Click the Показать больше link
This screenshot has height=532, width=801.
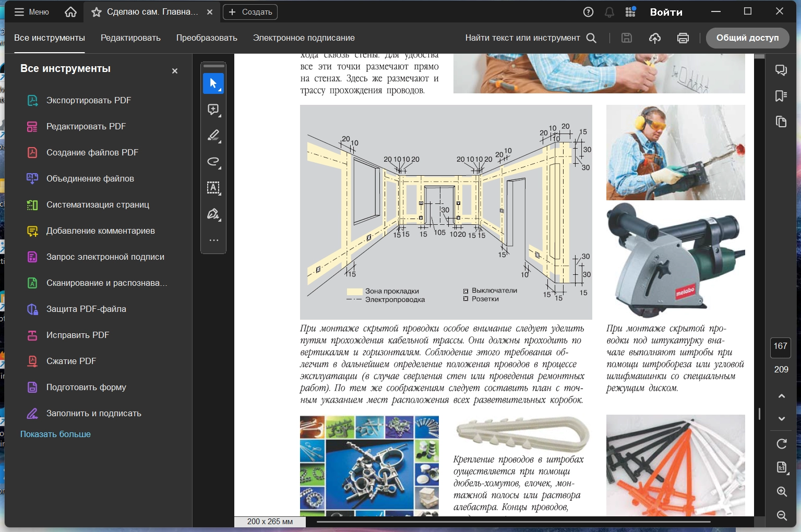pos(55,434)
